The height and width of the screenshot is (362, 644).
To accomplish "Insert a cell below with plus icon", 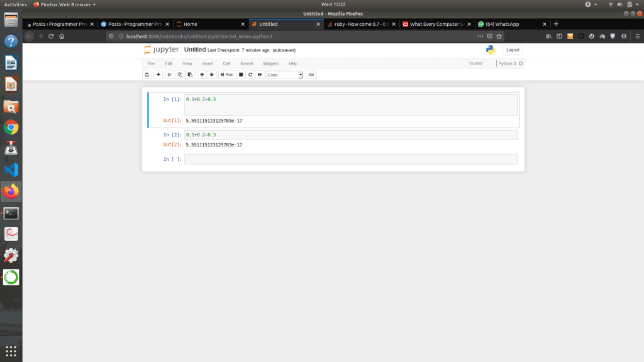I will pos(158,75).
